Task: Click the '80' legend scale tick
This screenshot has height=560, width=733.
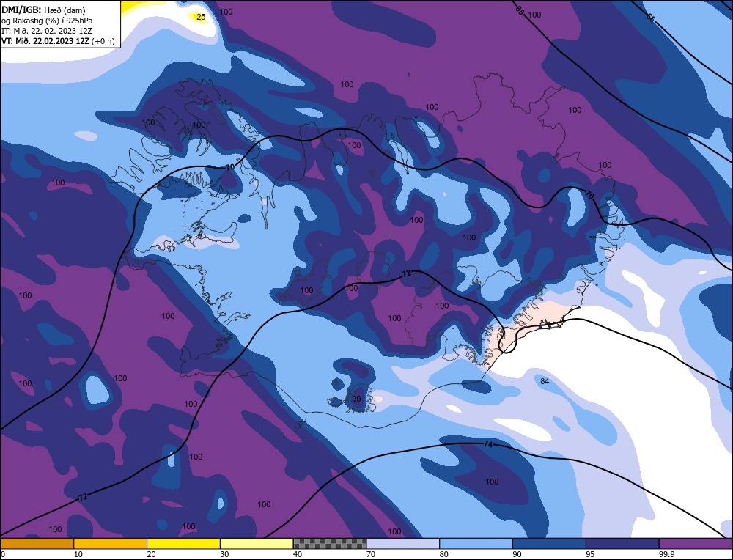Action: point(443,554)
